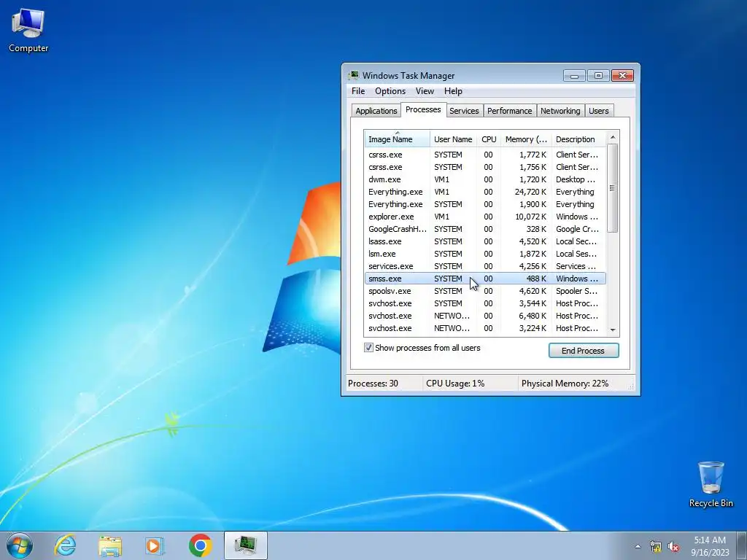Image resolution: width=747 pixels, height=560 pixels.
Task: Open the clock showing 5:14 AM
Action: click(710, 546)
